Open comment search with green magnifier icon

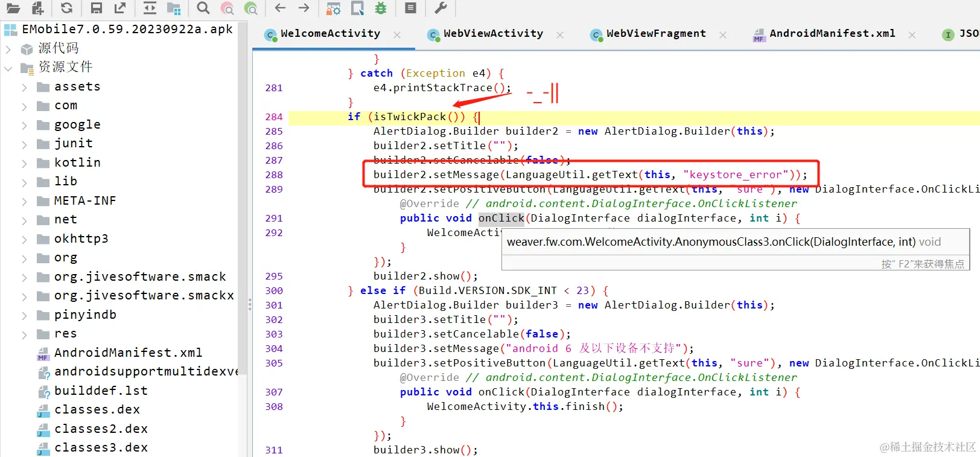point(251,8)
